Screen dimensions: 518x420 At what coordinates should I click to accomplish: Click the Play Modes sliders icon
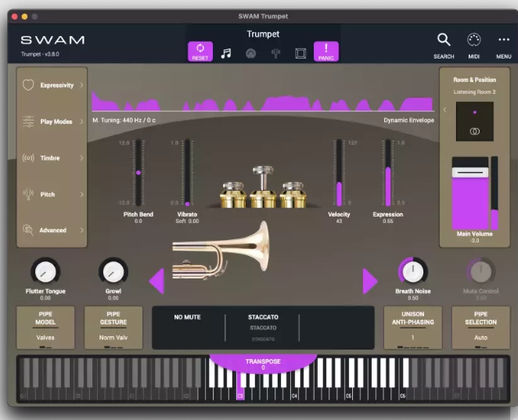[28, 121]
